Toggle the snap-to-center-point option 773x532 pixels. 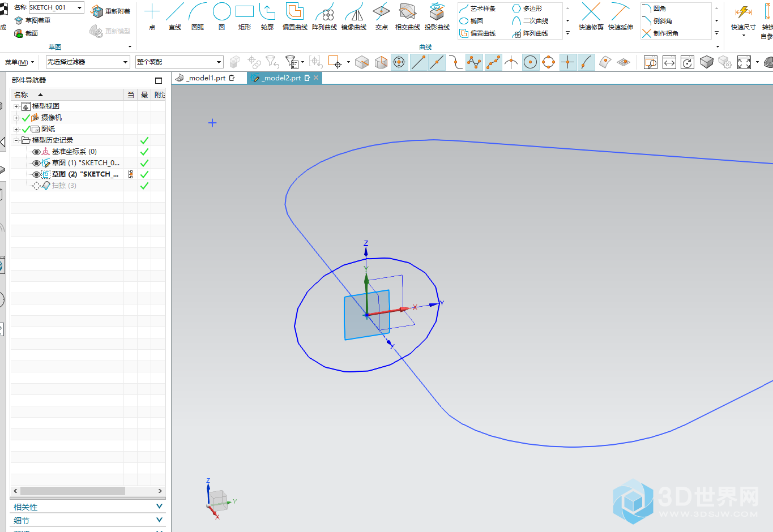(399, 62)
